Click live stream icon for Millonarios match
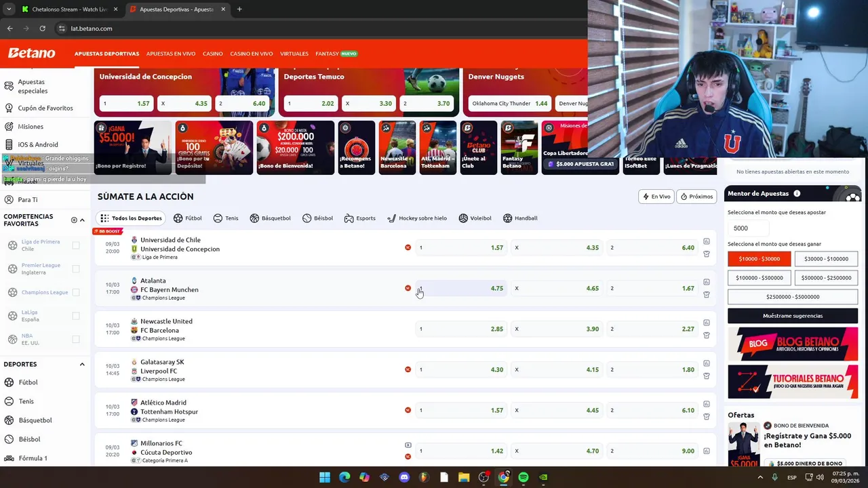 pyautogui.click(x=408, y=445)
